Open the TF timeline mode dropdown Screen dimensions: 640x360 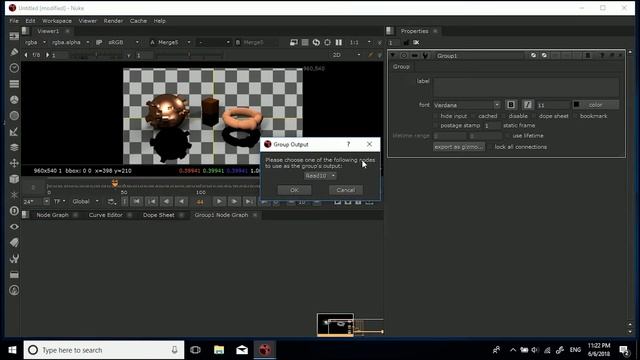[60, 201]
